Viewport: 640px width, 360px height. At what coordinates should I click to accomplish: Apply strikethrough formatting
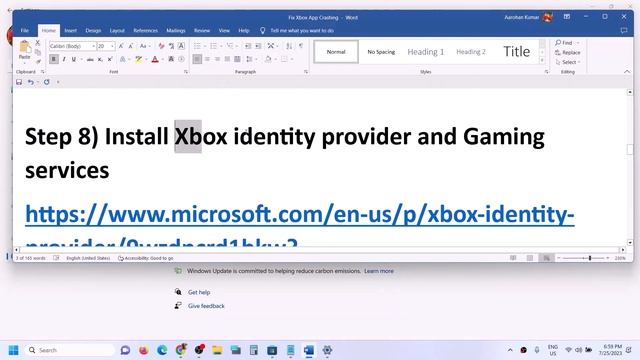point(90,60)
